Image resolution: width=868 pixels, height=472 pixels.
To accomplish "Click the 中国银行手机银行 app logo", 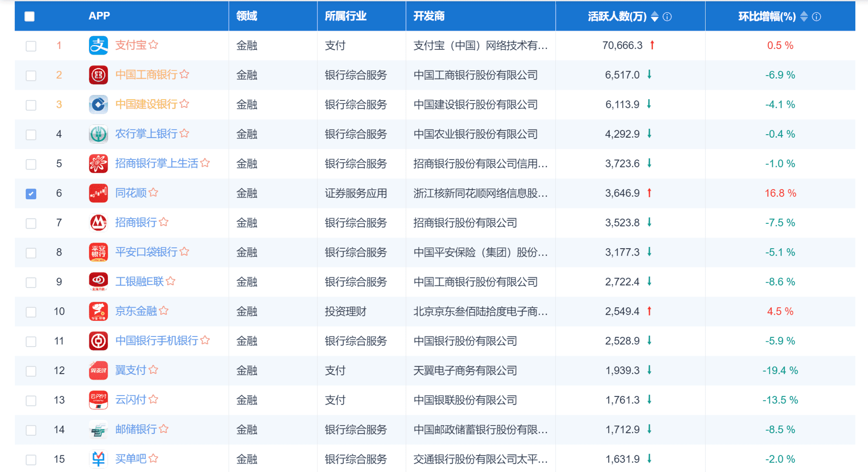I will click(98, 341).
